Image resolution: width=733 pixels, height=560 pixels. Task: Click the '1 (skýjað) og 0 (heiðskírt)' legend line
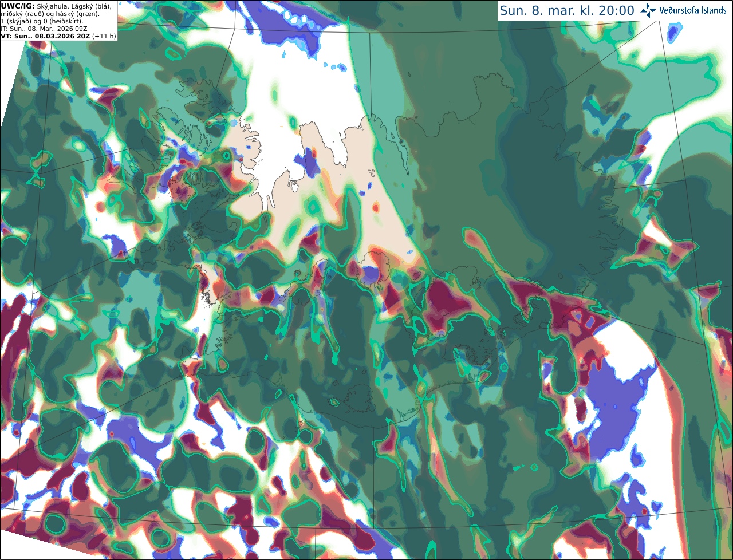click(42, 21)
